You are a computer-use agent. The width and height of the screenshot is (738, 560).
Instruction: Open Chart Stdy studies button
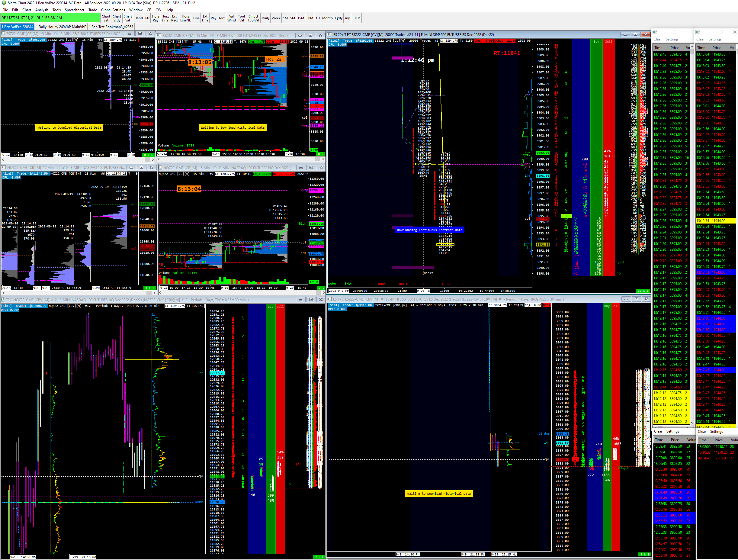click(x=117, y=18)
